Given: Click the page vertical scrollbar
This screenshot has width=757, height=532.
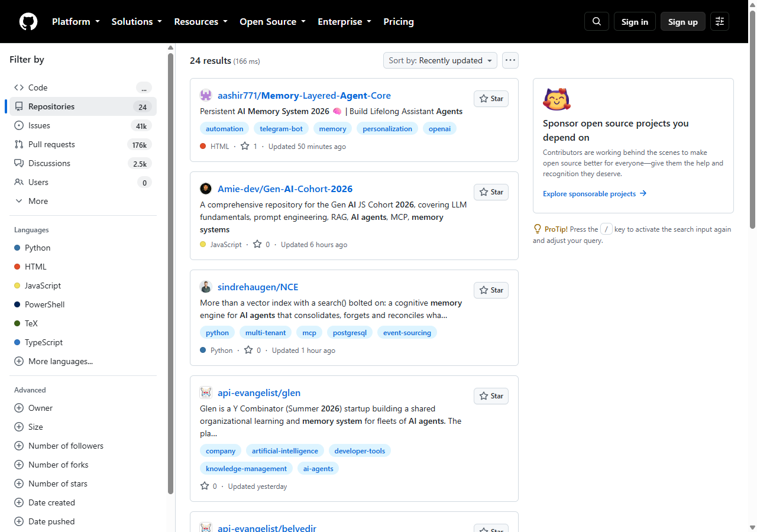Looking at the screenshot, I should click(x=752, y=118).
